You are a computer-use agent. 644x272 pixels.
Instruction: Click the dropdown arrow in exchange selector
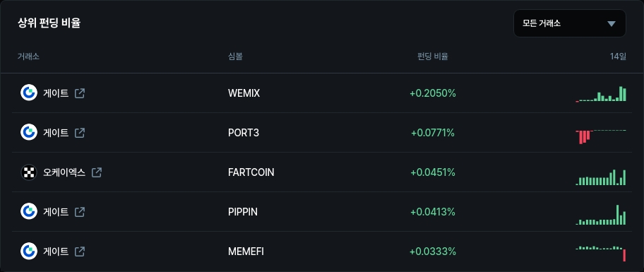(612, 24)
